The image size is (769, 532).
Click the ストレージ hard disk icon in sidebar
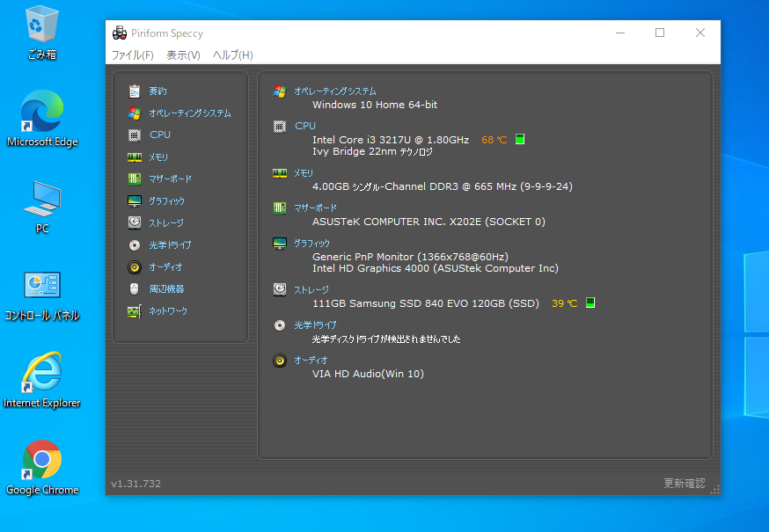click(x=135, y=222)
